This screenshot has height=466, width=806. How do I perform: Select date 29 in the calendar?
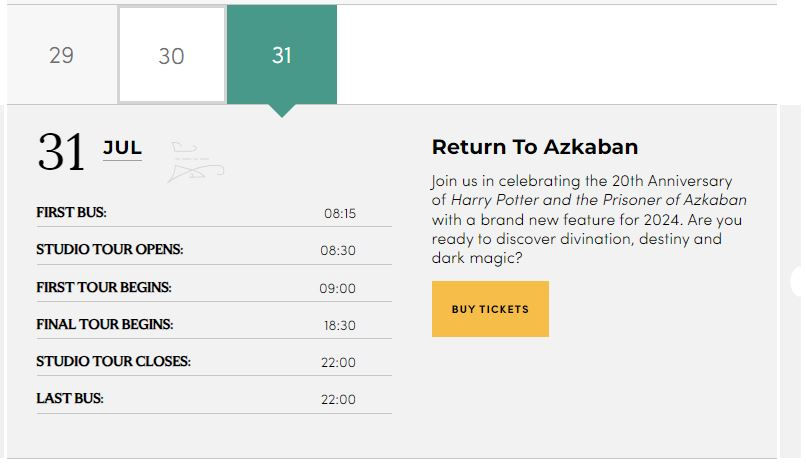[x=62, y=54]
